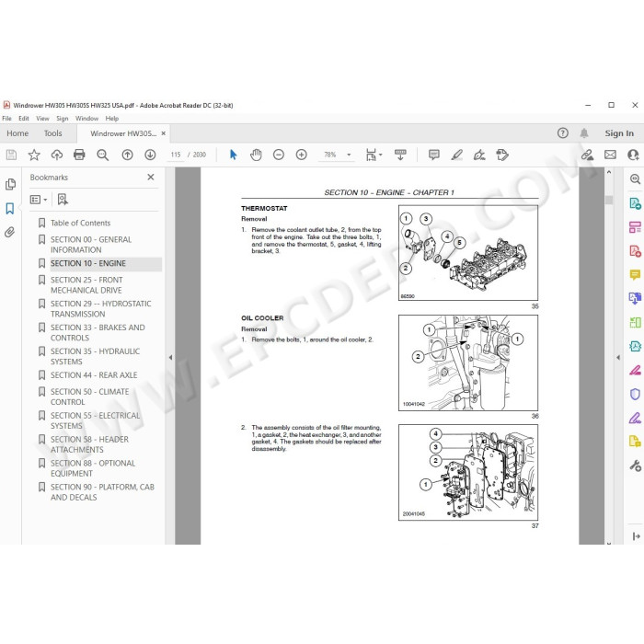Click the scrolling mode read icon
Viewport: 644px width, 644px height.
tap(400, 155)
